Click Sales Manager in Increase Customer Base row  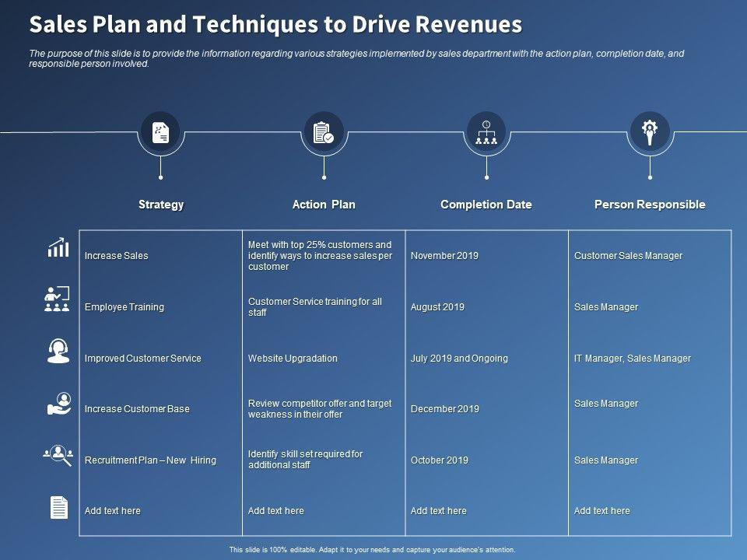pyautogui.click(x=606, y=404)
